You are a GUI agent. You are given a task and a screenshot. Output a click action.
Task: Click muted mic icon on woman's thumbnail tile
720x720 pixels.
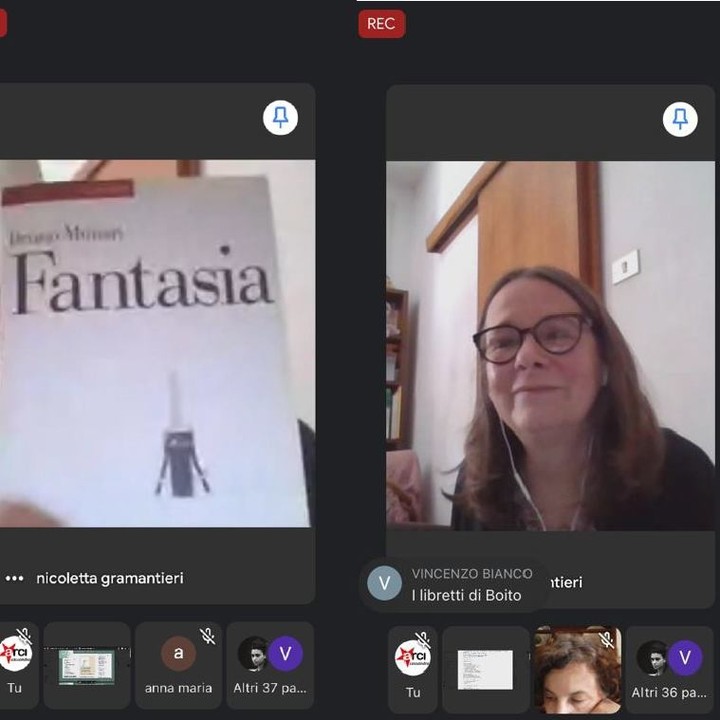(x=607, y=640)
